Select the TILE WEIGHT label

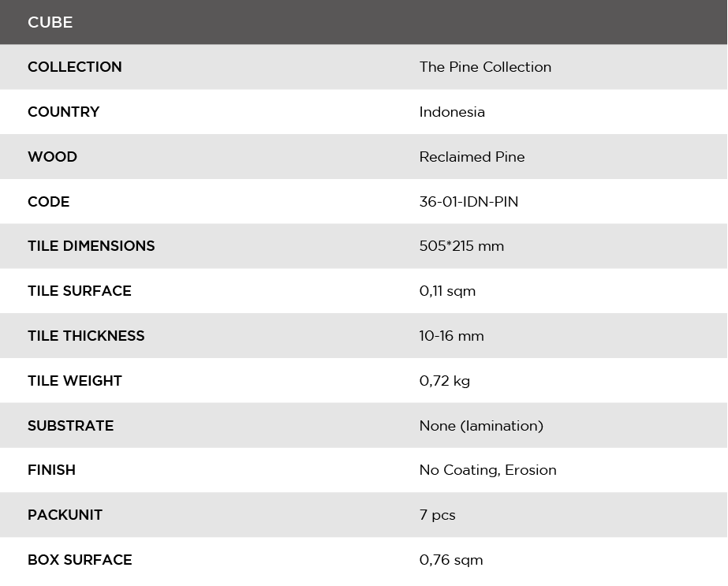75,381
